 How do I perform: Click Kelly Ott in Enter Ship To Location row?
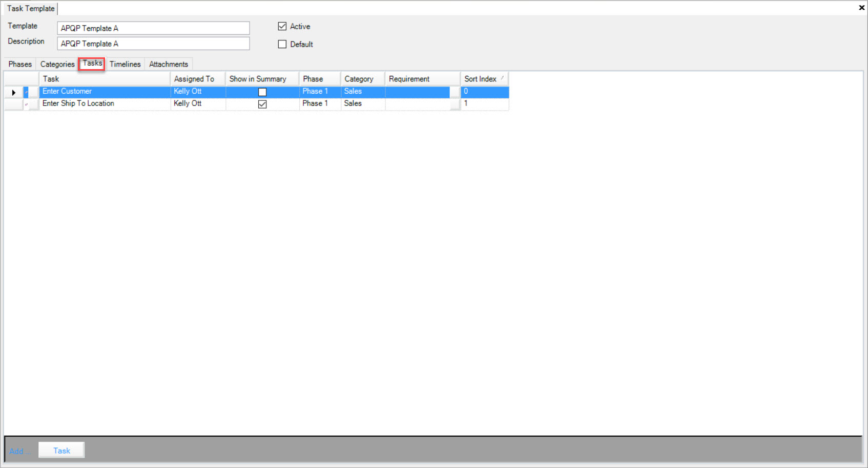pyautogui.click(x=198, y=103)
